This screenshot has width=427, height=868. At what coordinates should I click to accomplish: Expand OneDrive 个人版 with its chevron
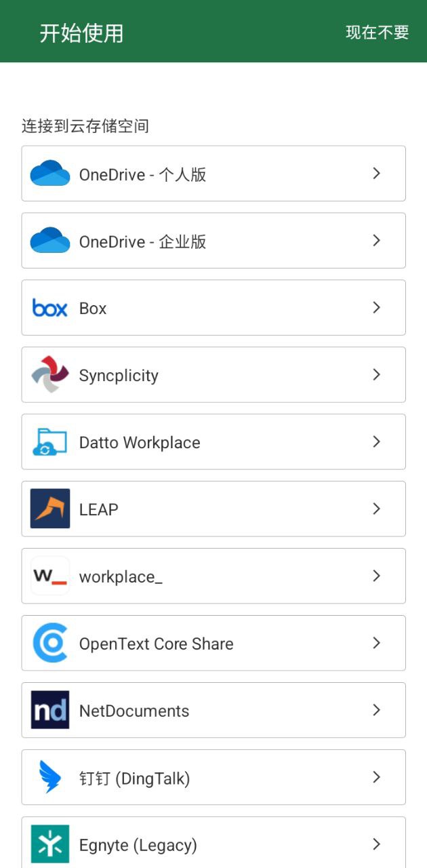coord(377,174)
